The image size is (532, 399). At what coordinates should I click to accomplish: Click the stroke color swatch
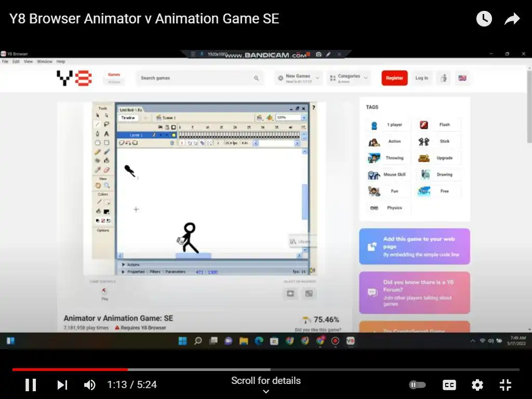(x=107, y=202)
